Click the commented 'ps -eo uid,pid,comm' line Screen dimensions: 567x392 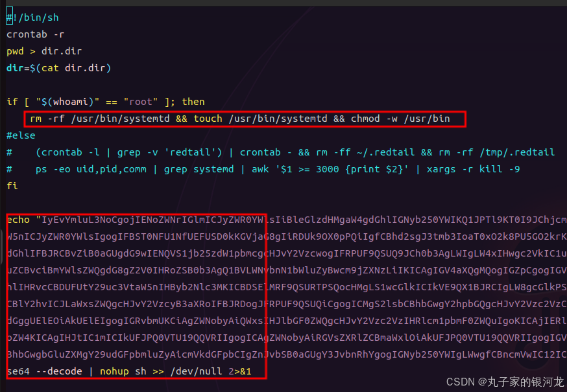pyautogui.click(x=263, y=169)
